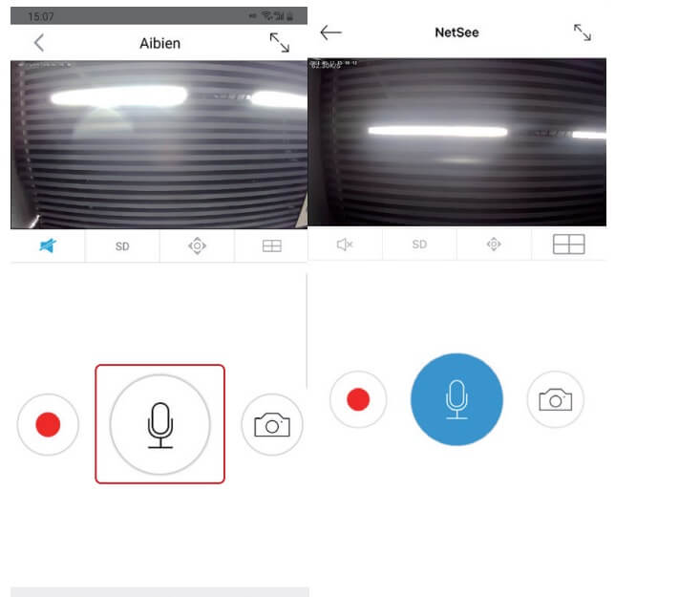Change the SD video quality on NetSee
Screen dimensions: 700x597
(x=419, y=245)
